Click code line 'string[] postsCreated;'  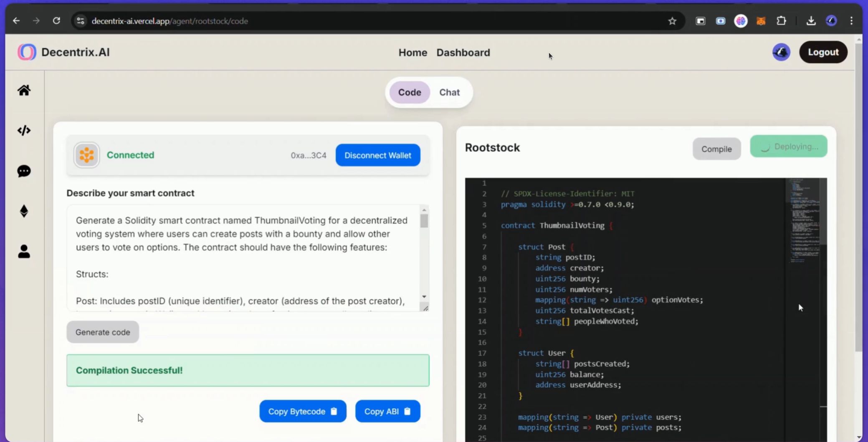coord(582,364)
